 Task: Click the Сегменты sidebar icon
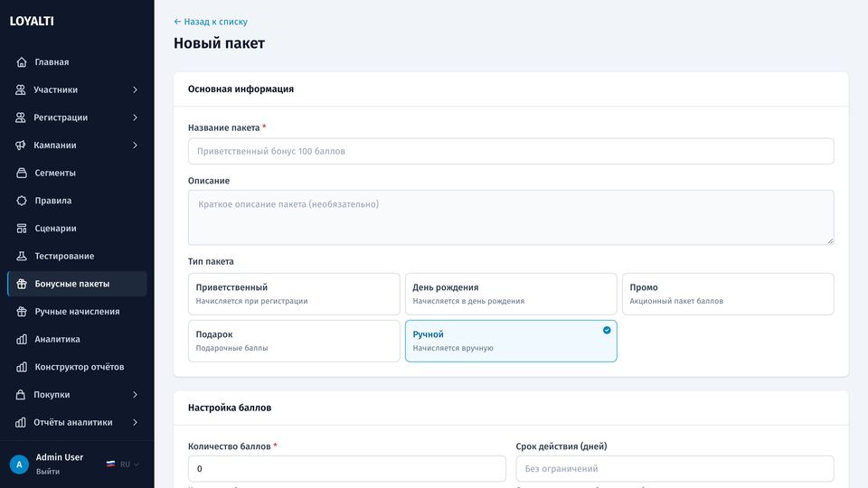pyautogui.click(x=22, y=173)
